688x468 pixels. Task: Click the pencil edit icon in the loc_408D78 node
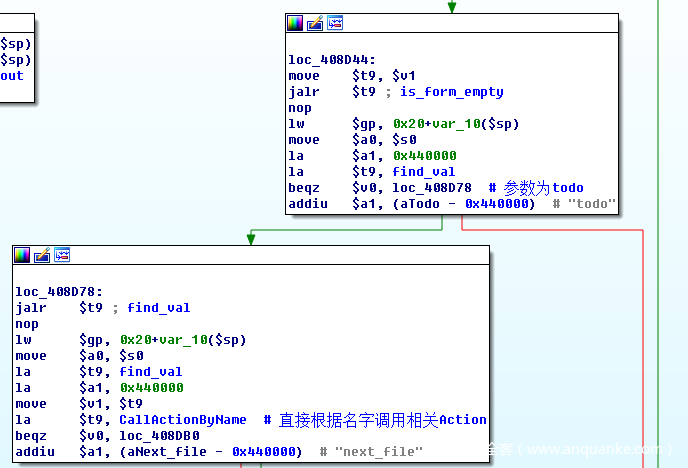point(42,255)
